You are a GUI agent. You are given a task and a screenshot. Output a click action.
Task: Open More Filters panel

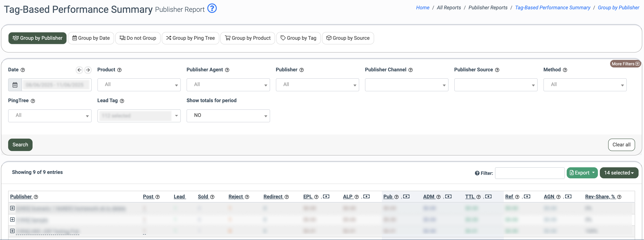click(625, 64)
